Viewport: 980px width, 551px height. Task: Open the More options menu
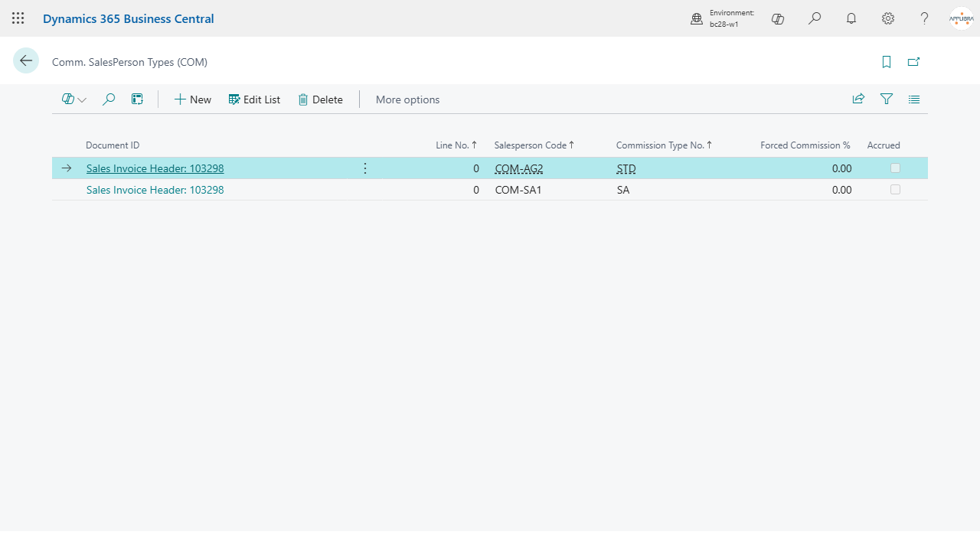pos(407,99)
